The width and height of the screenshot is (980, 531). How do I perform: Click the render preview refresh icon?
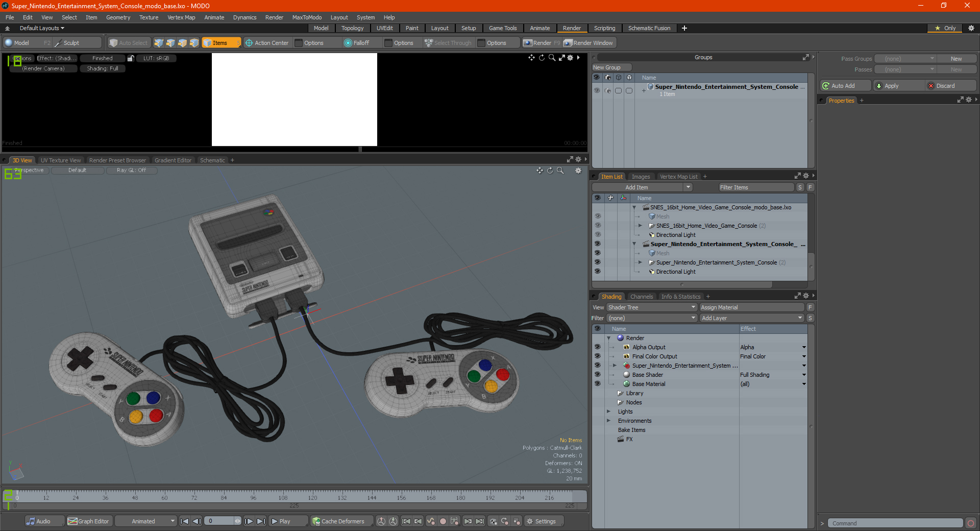542,58
